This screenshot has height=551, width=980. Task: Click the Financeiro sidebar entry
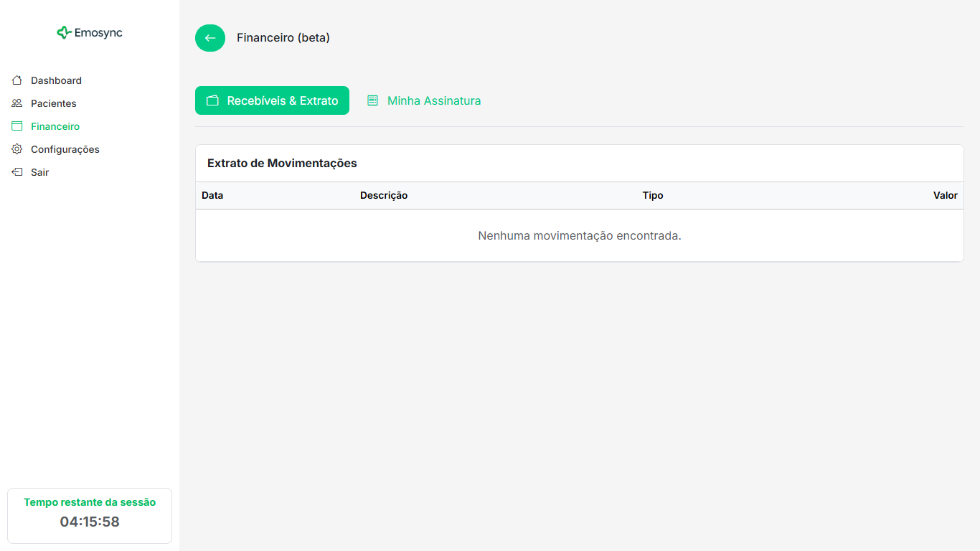point(55,126)
